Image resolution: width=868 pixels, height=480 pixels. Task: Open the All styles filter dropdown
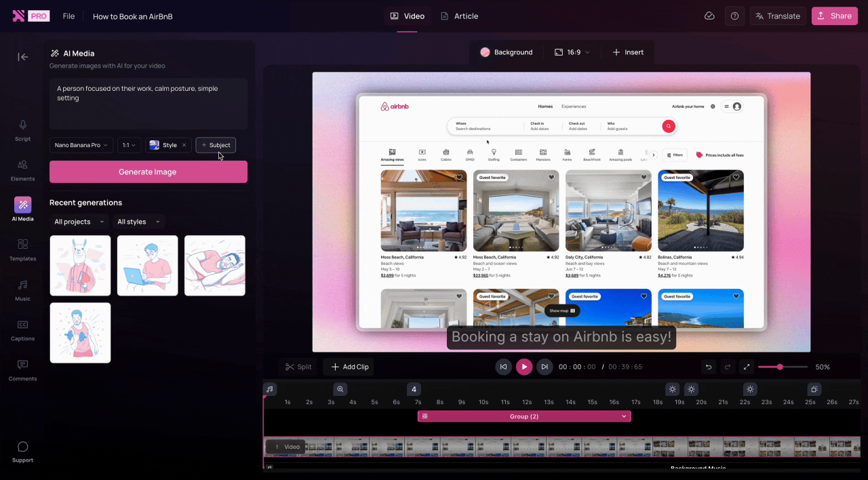click(x=138, y=222)
